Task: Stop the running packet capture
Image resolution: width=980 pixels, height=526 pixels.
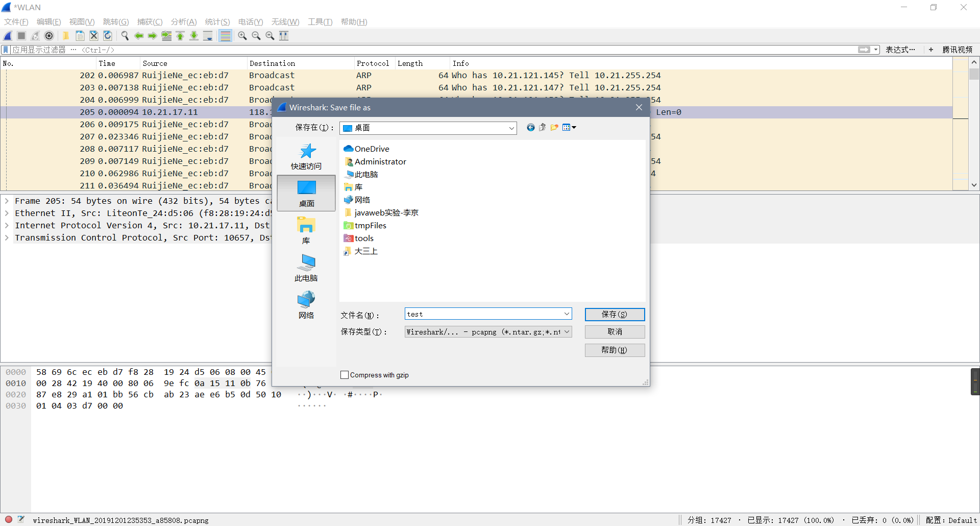Action: 21,36
